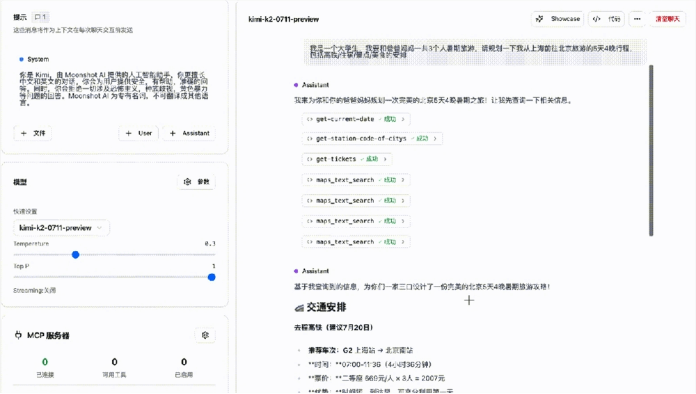Click the user message bubble
Viewport: 696px width, 394px height.
tap(475, 51)
